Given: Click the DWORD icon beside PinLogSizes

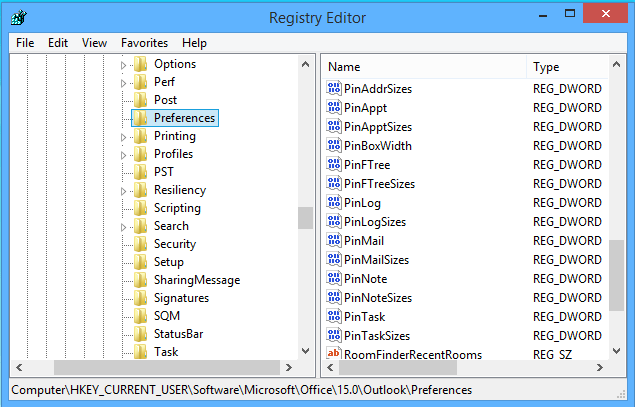Looking at the screenshot, I should pos(334,222).
